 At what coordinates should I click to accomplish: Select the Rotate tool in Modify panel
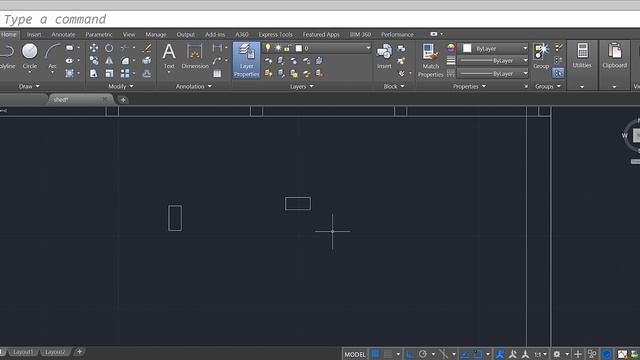[x=109, y=48]
